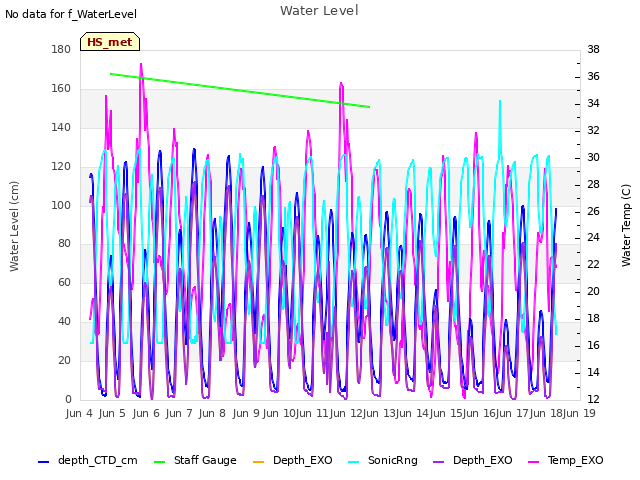Click the green Staff Gauge legend swatch

click(160, 462)
